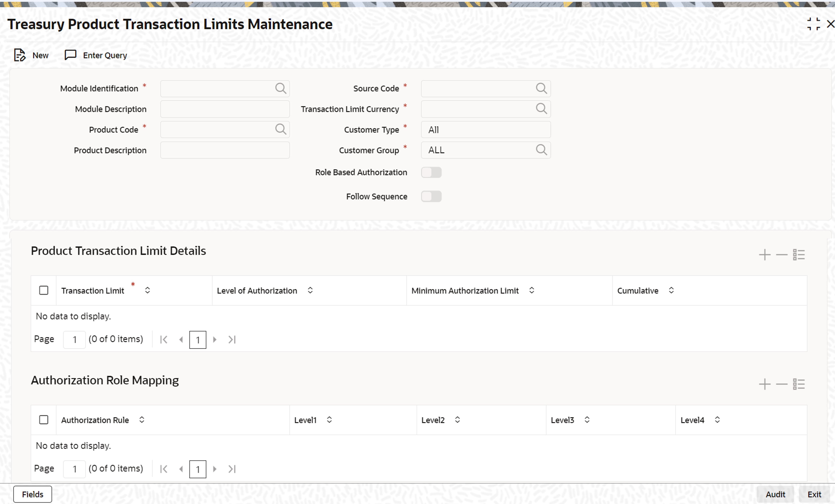Click the Module Description input field
Viewport: 835px width, 504px height.
pyautogui.click(x=225, y=109)
